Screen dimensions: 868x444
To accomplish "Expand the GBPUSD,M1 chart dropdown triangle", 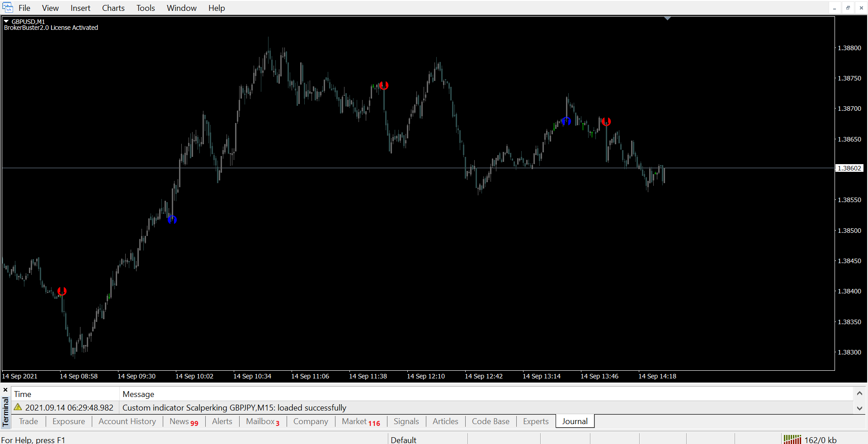I will 6,21.
